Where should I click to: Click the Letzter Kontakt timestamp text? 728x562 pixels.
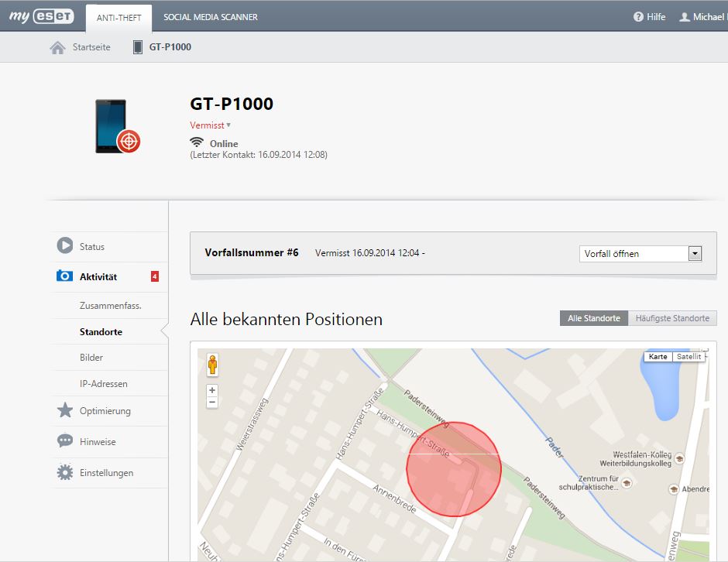[259, 155]
